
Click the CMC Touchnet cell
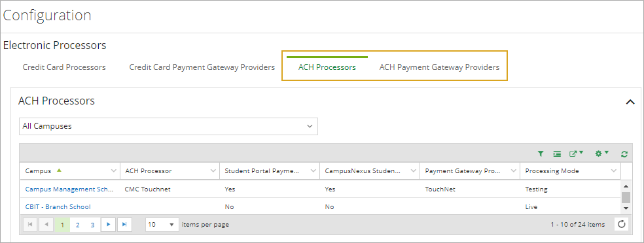147,189
